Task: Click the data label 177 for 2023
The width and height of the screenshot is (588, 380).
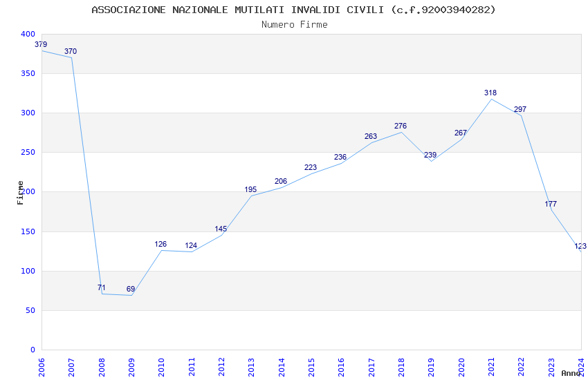Action: click(x=551, y=204)
